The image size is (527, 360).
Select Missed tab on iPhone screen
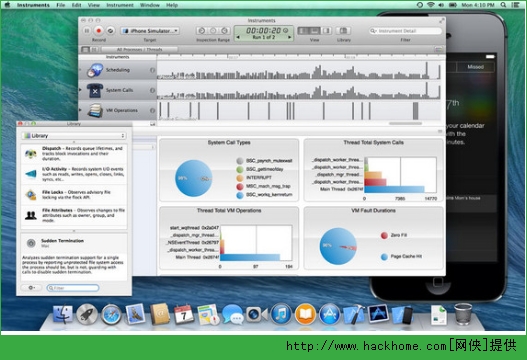[x=476, y=67]
